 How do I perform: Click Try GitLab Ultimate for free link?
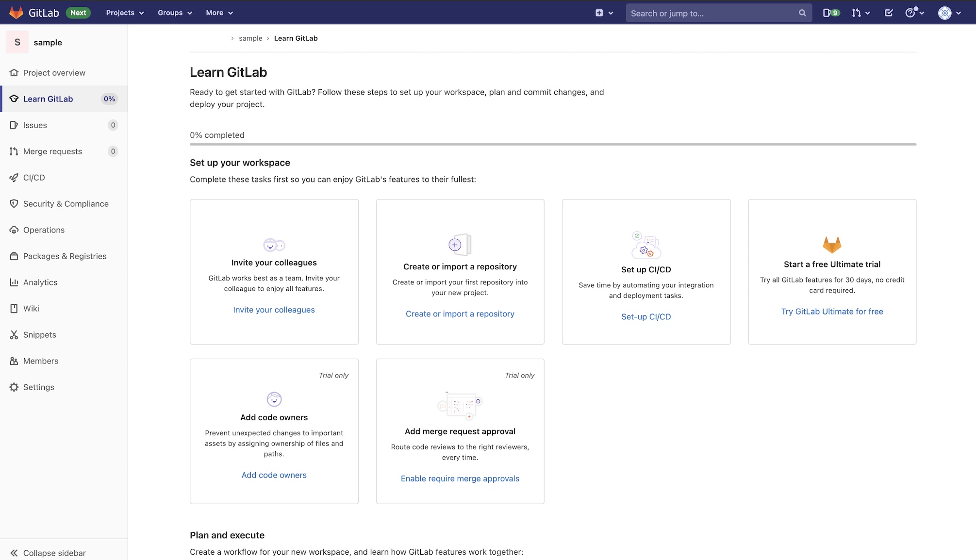click(832, 311)
